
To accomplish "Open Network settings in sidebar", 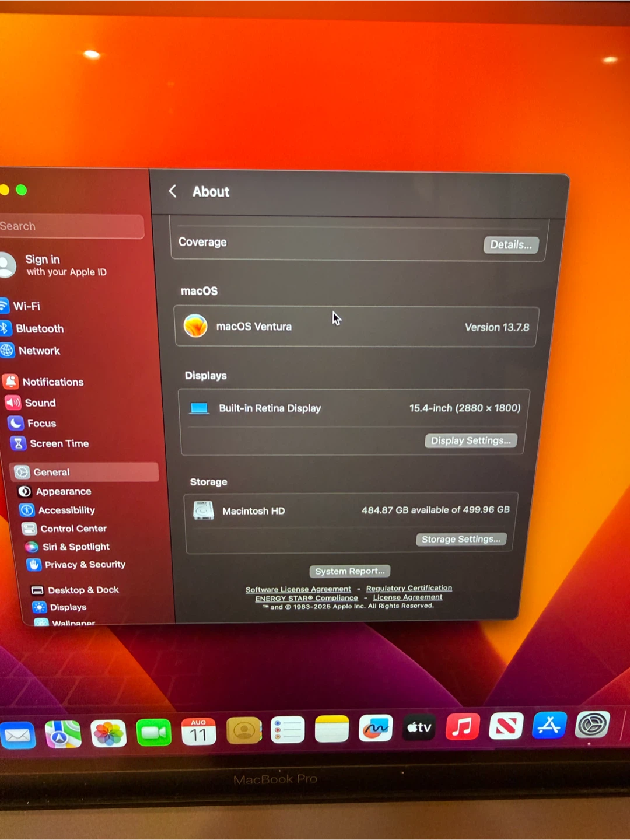I will coord(31,351).
